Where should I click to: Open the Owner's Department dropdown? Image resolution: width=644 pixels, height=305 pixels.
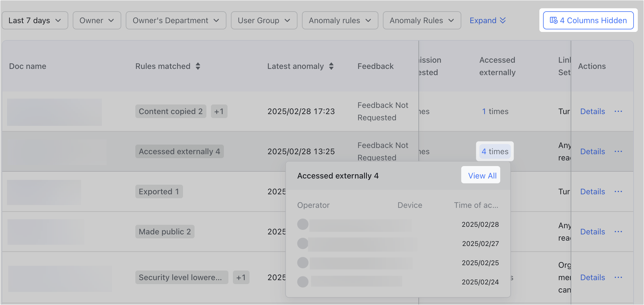176,20
